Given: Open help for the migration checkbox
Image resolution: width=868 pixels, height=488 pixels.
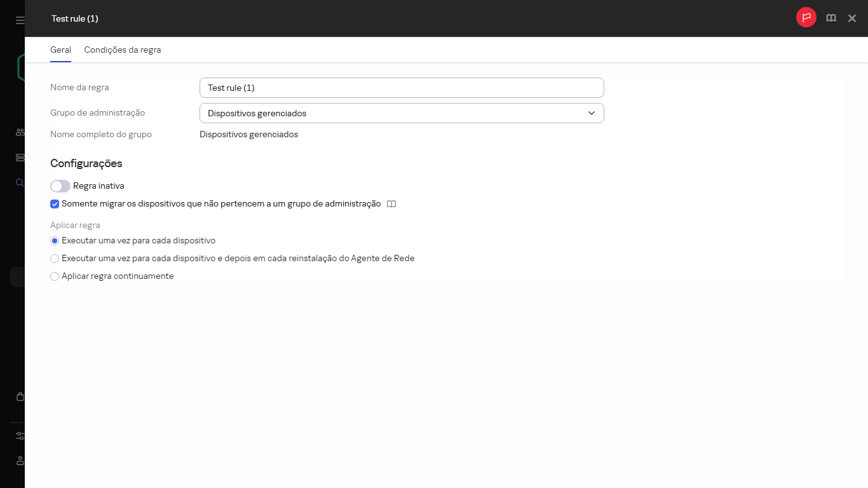Looking at the screenshot, I should 391,203.
